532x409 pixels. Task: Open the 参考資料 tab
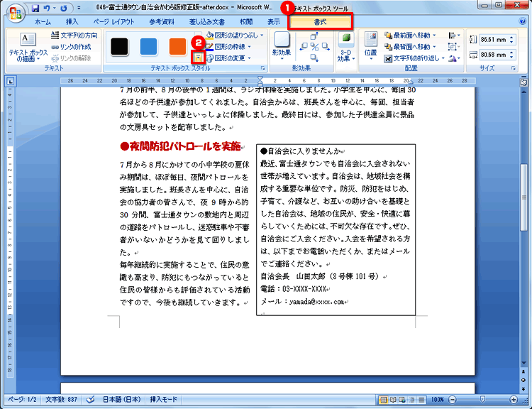tap(162, 22)
